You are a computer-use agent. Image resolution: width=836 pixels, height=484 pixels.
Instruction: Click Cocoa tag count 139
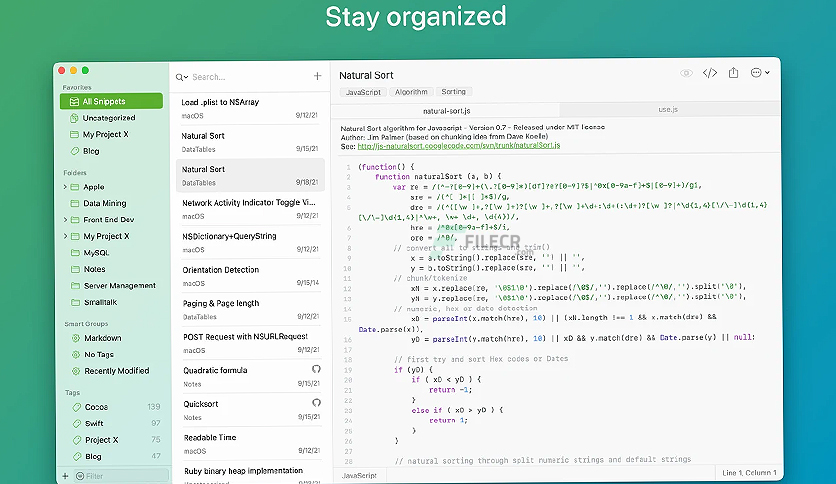[154, 407]
